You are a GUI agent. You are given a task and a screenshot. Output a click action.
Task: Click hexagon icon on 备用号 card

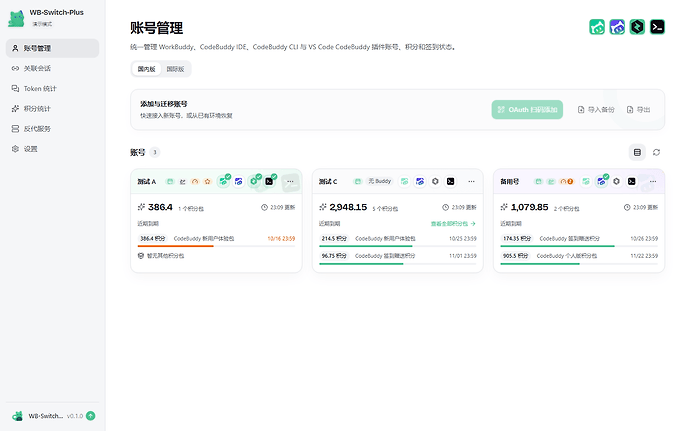[617, 181]
